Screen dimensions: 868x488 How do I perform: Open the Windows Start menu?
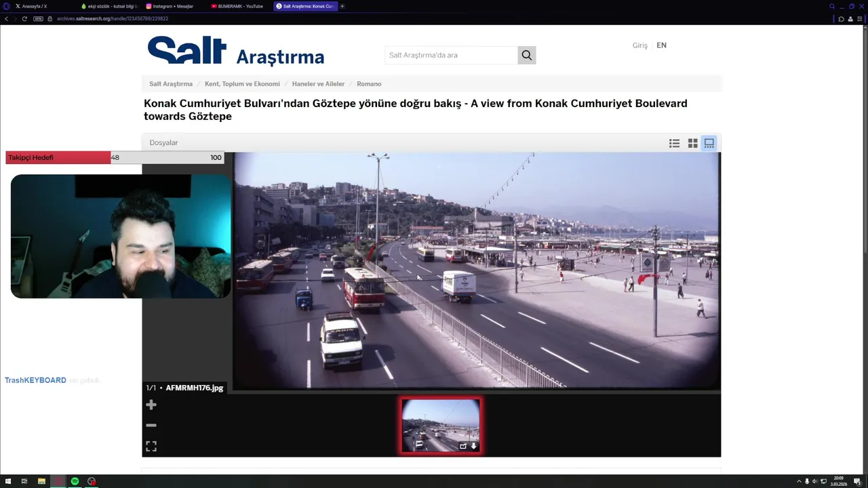click(9, 481)
